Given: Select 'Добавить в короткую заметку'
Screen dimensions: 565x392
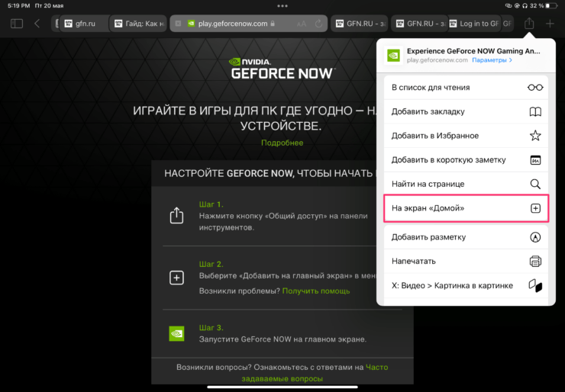Looking at the screenshot, I should pyautogui.click(x=466, y=160).
